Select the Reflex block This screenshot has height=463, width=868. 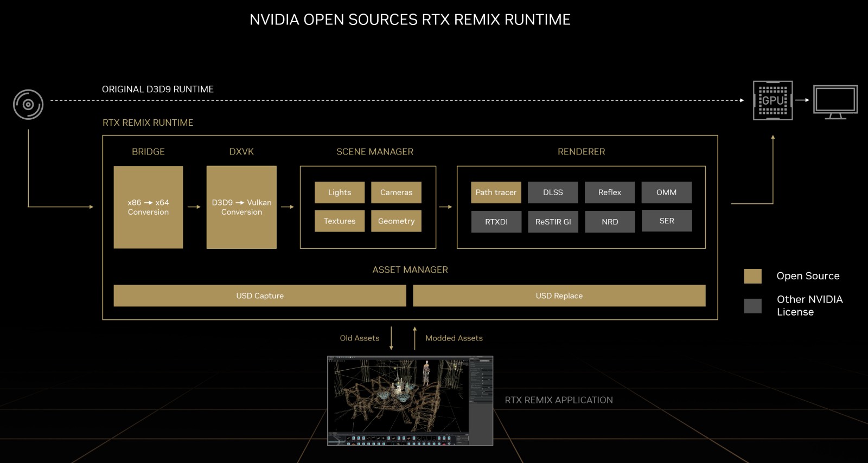(610, 192)
